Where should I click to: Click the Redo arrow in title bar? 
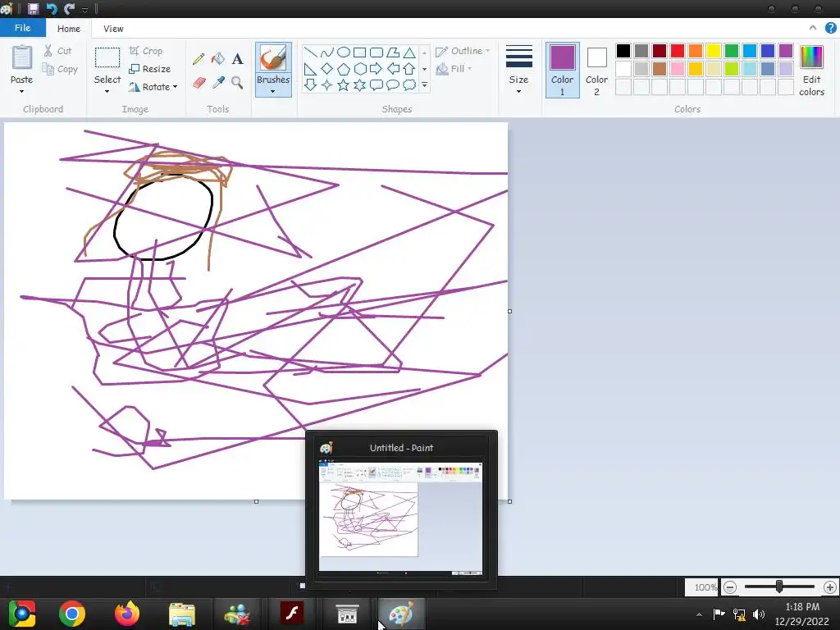(69, 8)
